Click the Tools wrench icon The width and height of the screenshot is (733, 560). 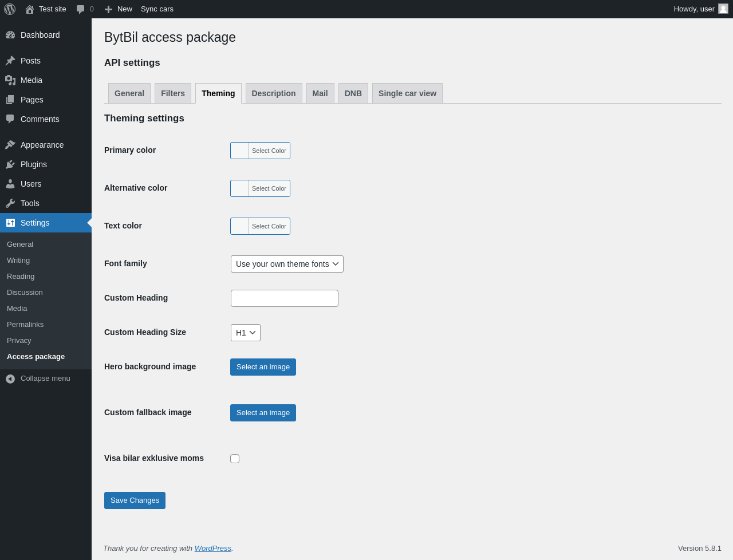[10, 203]
